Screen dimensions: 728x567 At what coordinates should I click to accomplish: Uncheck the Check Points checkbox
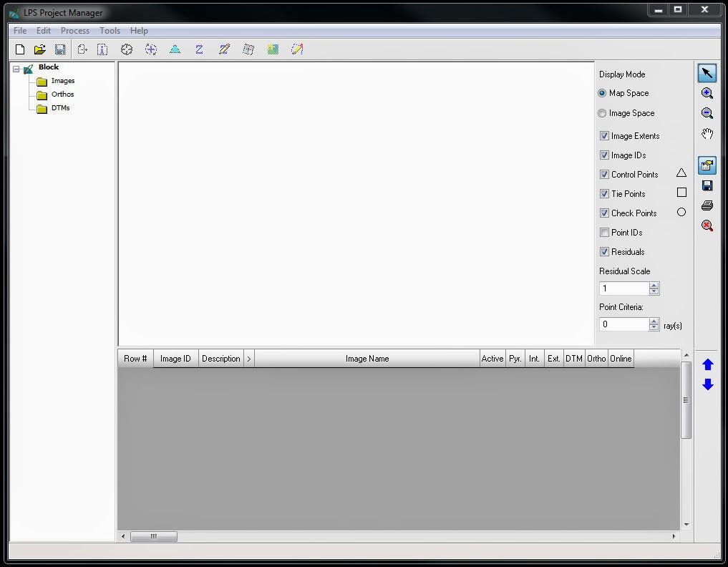point(604,213)
